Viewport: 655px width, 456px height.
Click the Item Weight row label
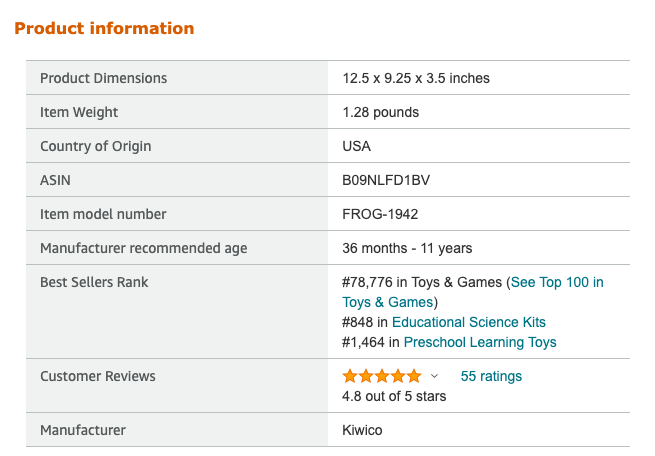pos(79,112)
